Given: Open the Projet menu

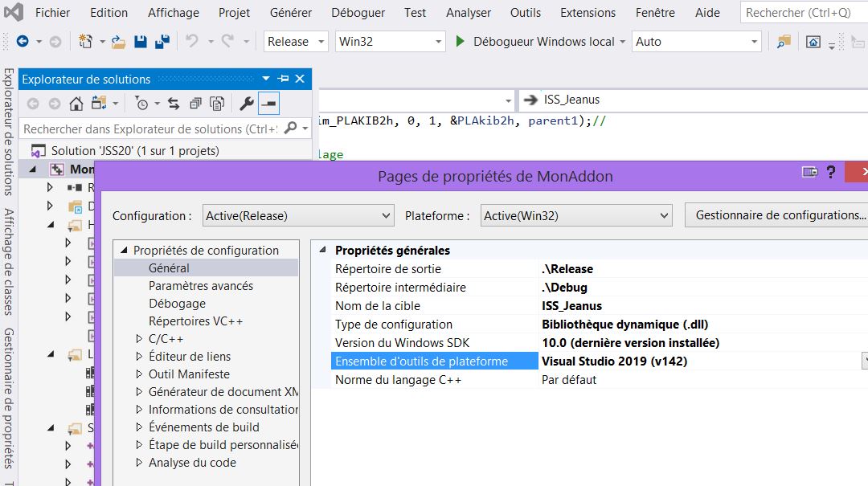Looking at the screenshot, I should click(x=234, y=12).
